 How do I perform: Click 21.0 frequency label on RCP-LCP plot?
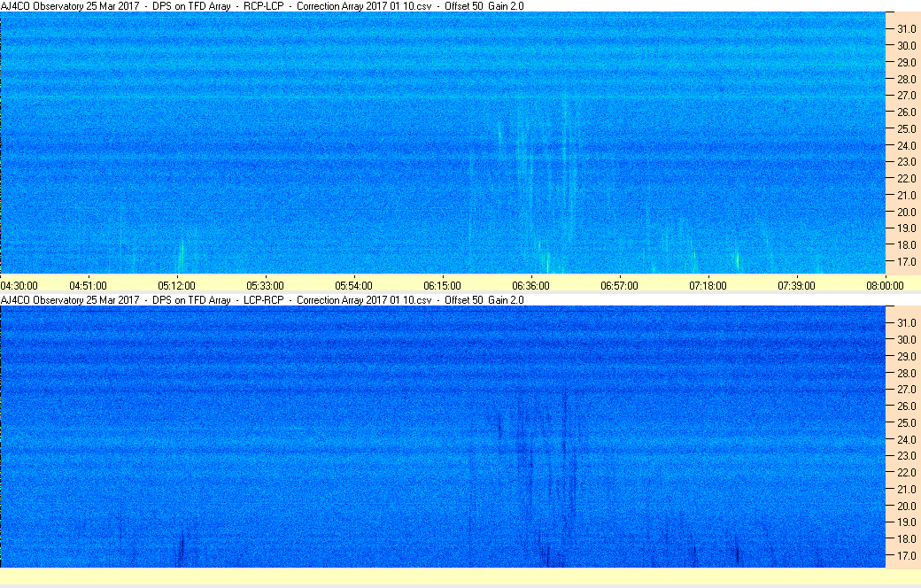[906, 195]
